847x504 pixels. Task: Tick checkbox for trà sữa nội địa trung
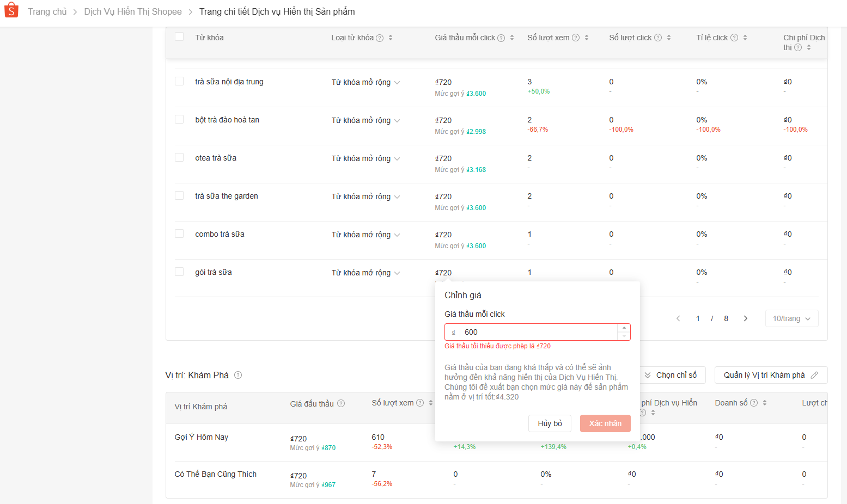click(x=179, y=81)
